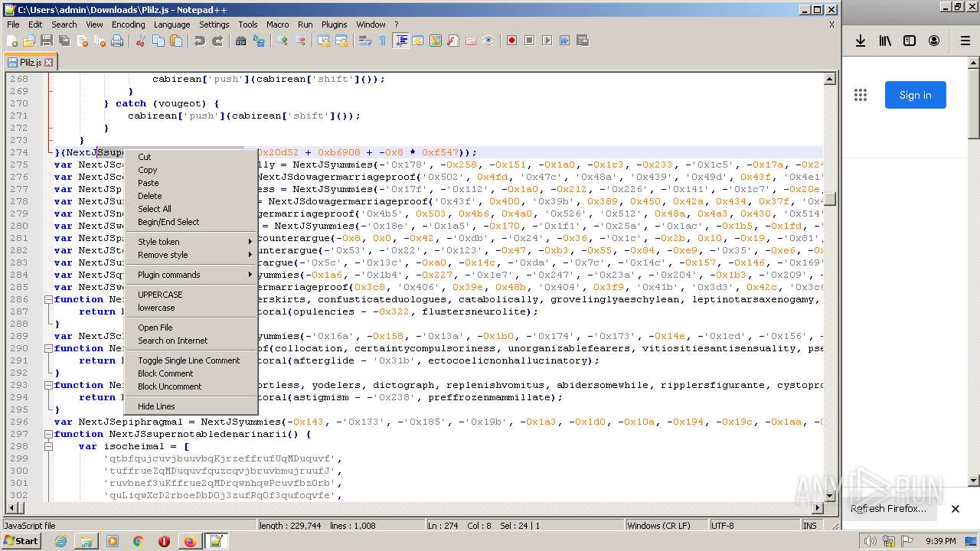Start macro recording with red dot icon
Screen dimensions: 980x551
coord(511,41)
